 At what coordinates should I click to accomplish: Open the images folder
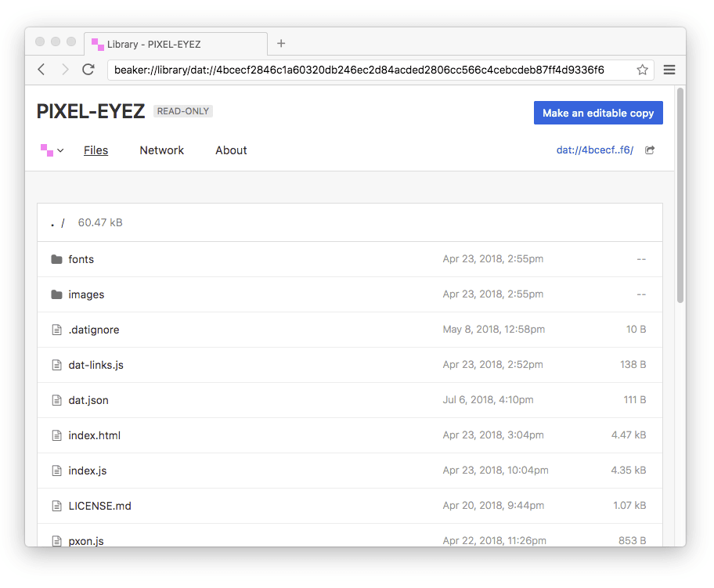[86, 294]
